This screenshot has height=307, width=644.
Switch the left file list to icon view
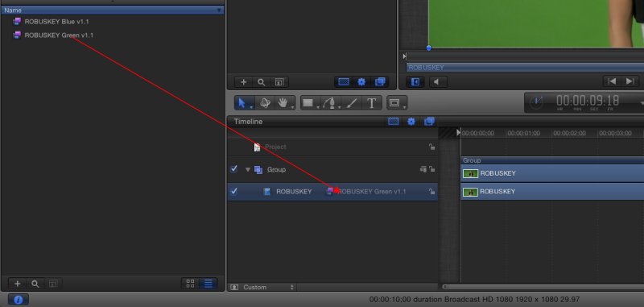point(190,283)
